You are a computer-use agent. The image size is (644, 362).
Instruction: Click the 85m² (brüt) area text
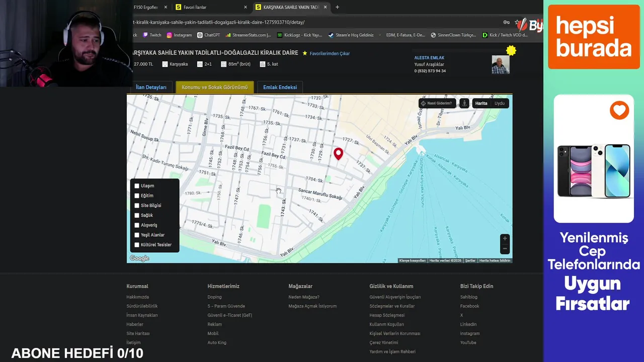tap(239, 64)
